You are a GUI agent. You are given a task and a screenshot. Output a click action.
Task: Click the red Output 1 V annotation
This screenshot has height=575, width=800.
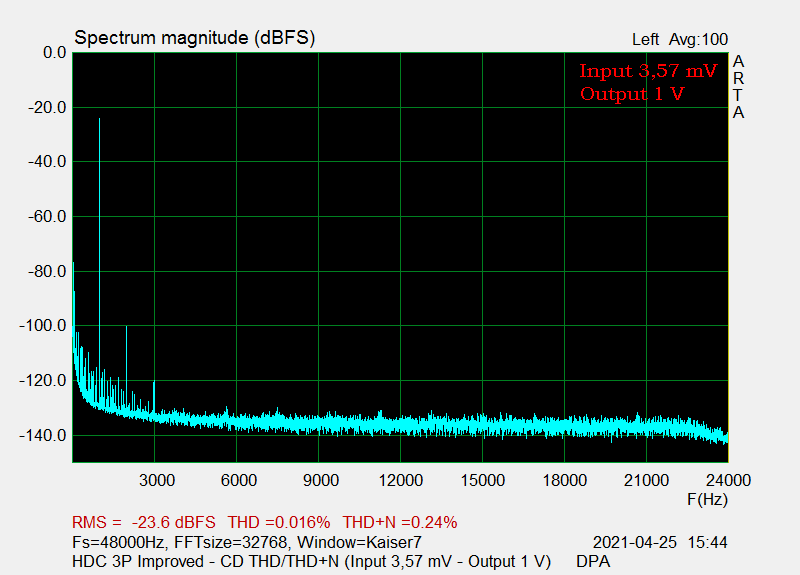click(632, 94)
